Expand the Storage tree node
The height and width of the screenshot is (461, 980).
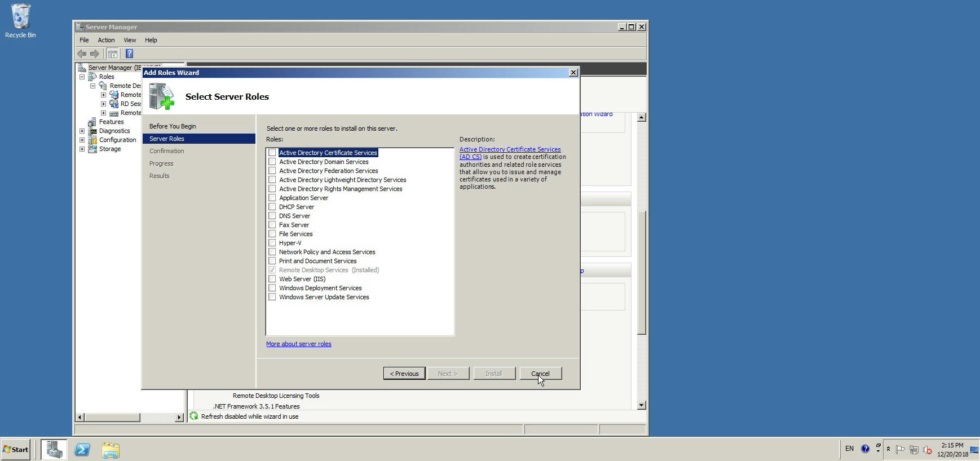82,149
